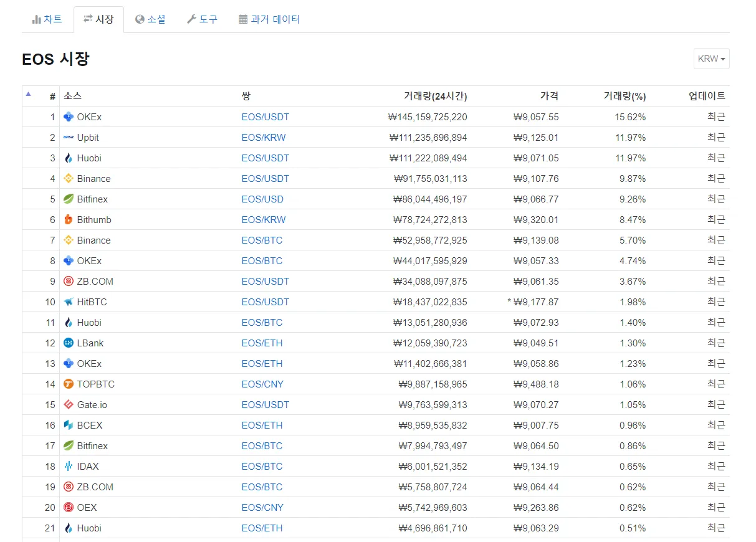The width and height of the screenshot is (756, 542).
Task: Open EOS/USDT pair link in row 3
Action: point(266,158)
